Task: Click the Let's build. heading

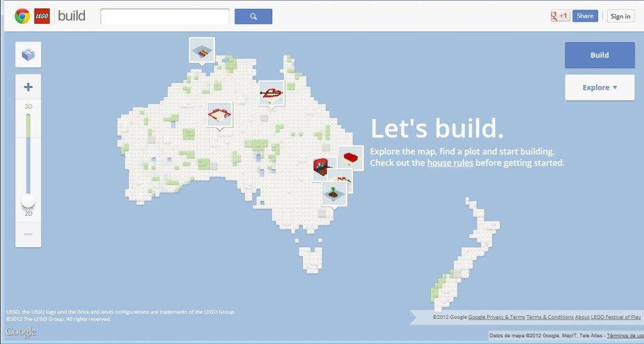Action: (x=437, y=128)
